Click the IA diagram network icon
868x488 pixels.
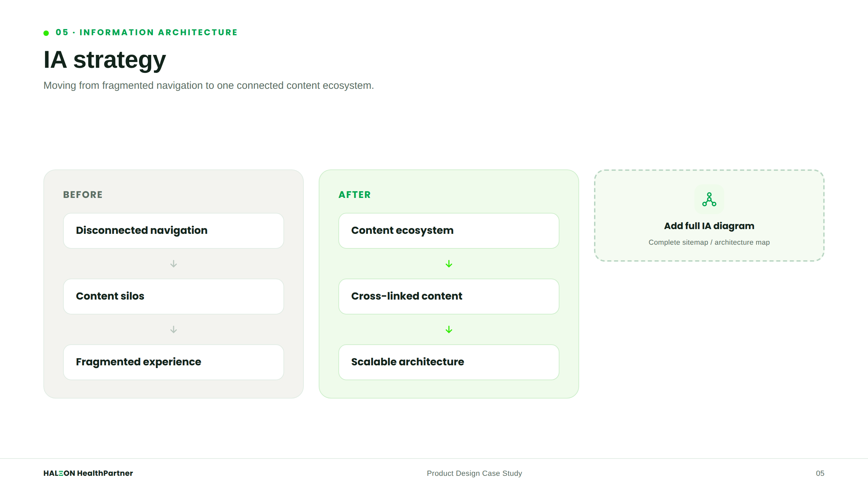(x=709, y=199)
